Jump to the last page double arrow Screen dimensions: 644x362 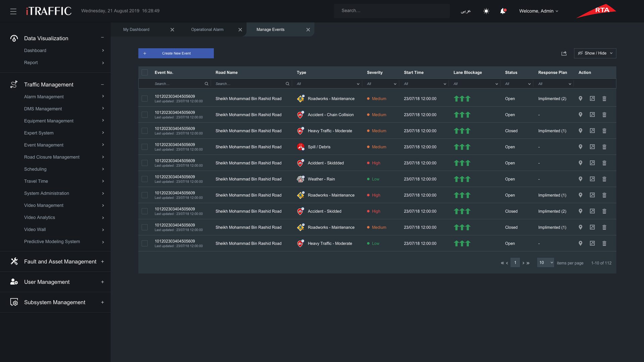click(x=528, y=263)
